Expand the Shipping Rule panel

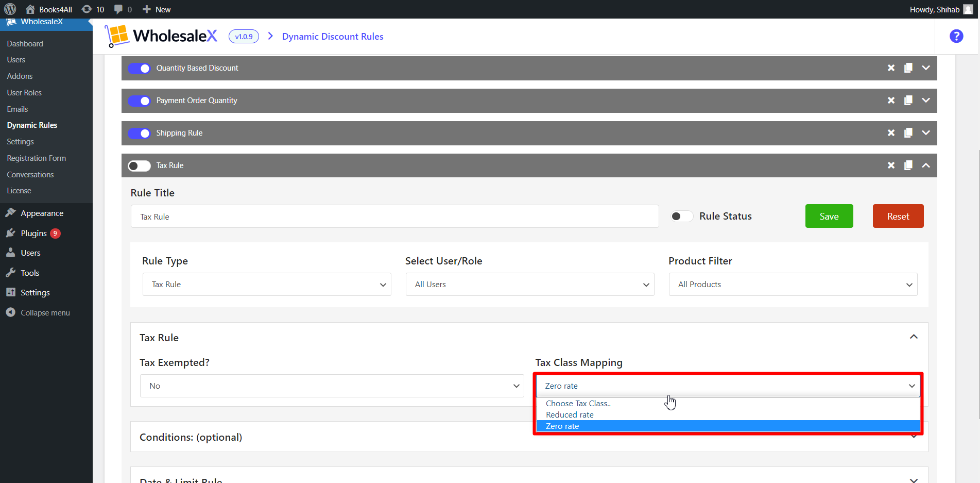coord(926,133)
